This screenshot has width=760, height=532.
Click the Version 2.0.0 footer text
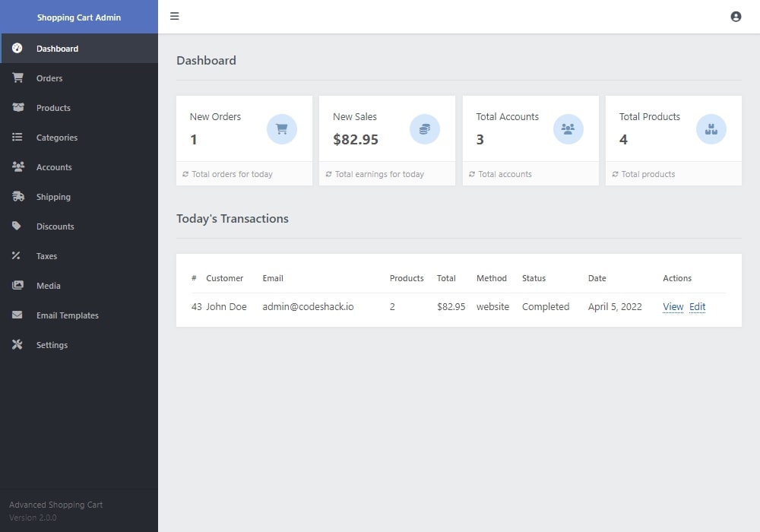click(33, 518)
